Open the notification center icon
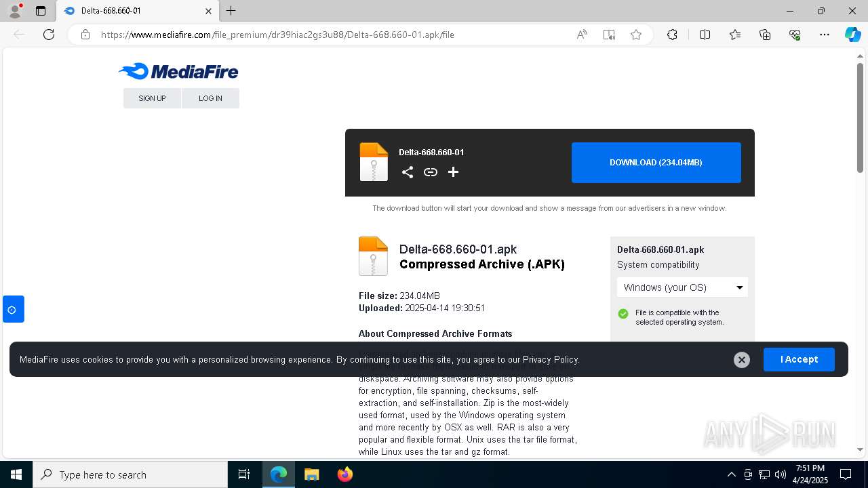 click(x=846, y=474)
